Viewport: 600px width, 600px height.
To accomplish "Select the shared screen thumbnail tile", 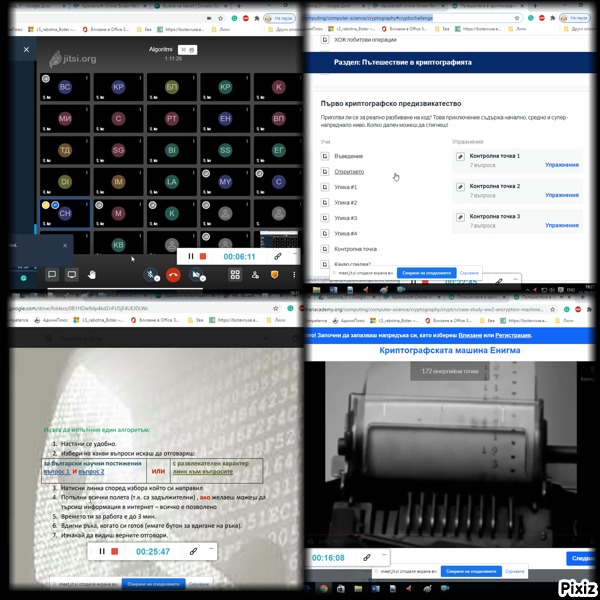I will (279, 239).
